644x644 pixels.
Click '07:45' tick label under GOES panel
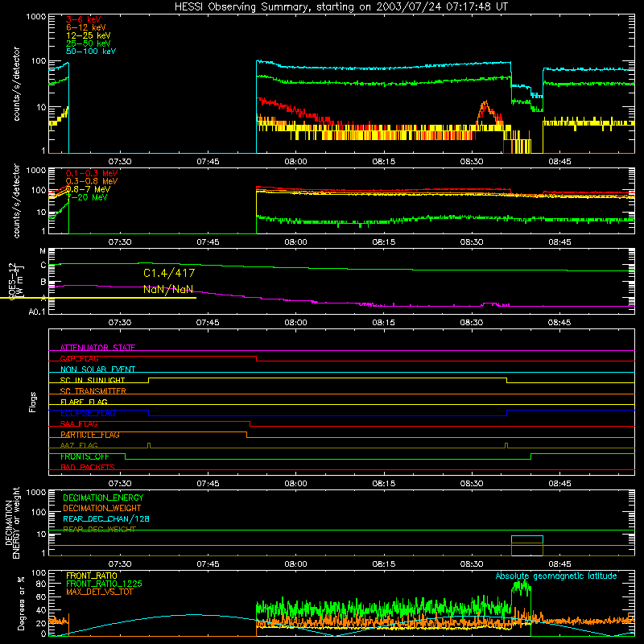click(208, 323)
